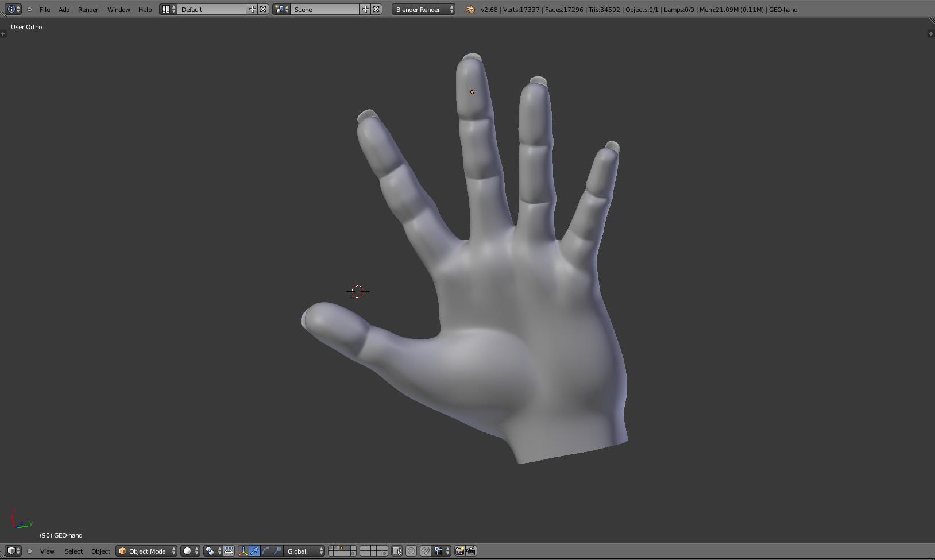Select the scale manipulator icon
Screen dimensions: 935x560
(x=277, y=551)
